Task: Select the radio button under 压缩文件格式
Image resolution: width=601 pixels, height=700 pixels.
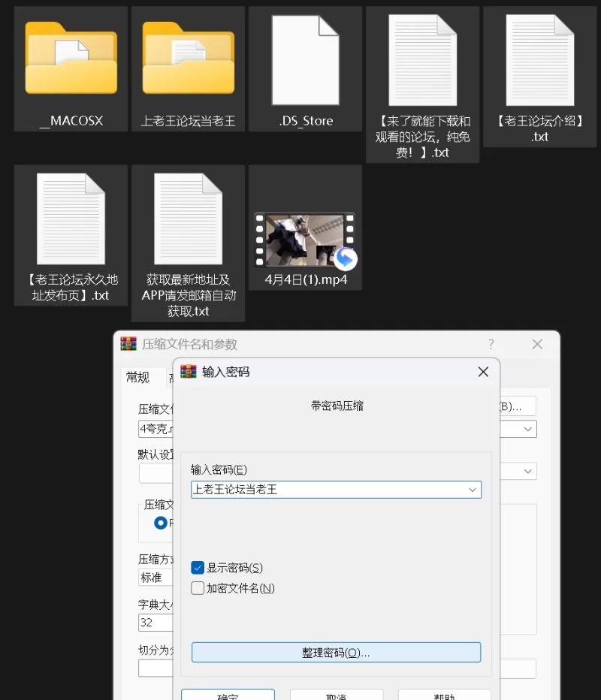Action: click(160, 523)
